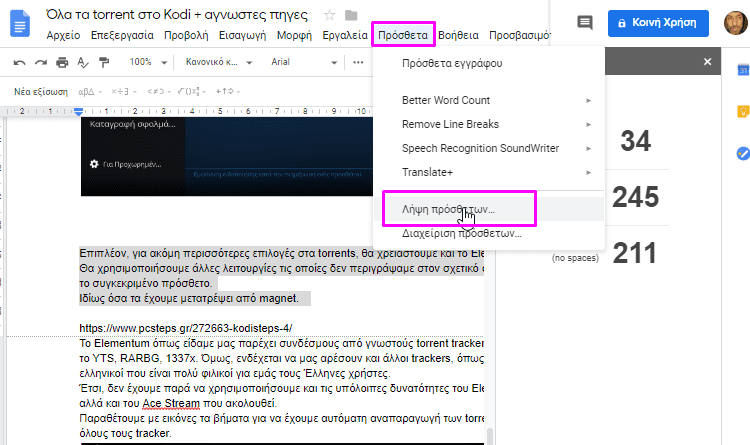Open Arial font dropdown
Viewport: 750px width, 445px height.
[304, 62]
